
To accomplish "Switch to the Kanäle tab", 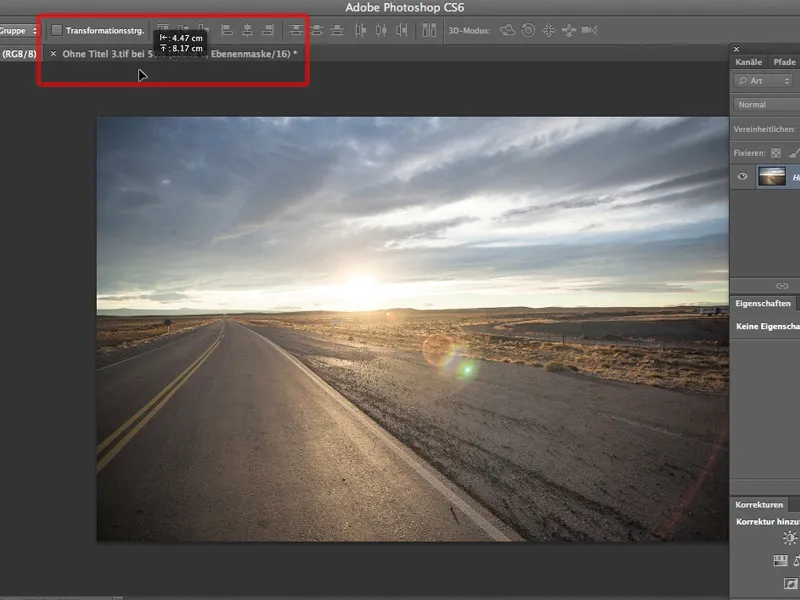I will (x=748, y=62).
